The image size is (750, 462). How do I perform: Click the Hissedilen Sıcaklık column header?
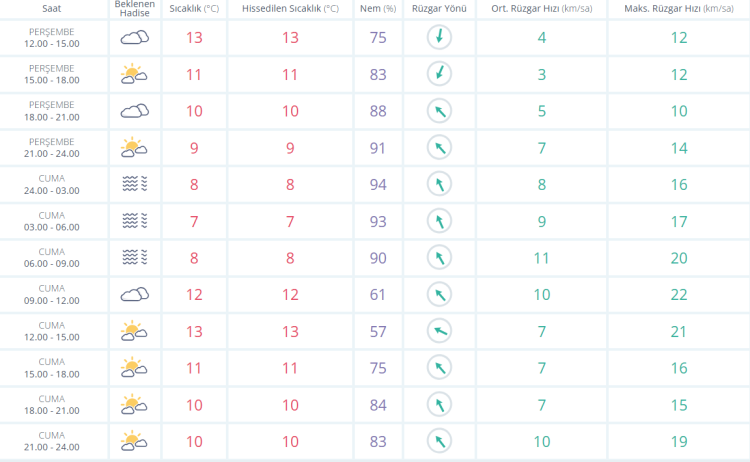(x=290, y=8)
